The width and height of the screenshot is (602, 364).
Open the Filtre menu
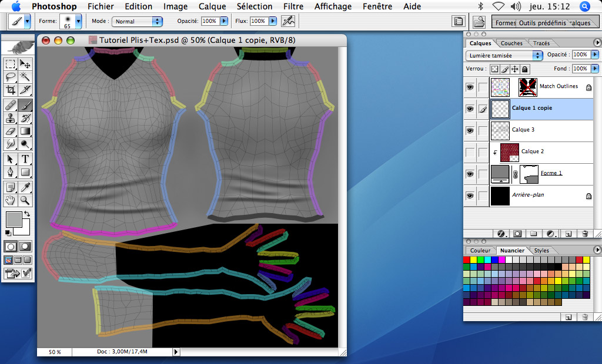pyautogui.click(x=293, y=6)
